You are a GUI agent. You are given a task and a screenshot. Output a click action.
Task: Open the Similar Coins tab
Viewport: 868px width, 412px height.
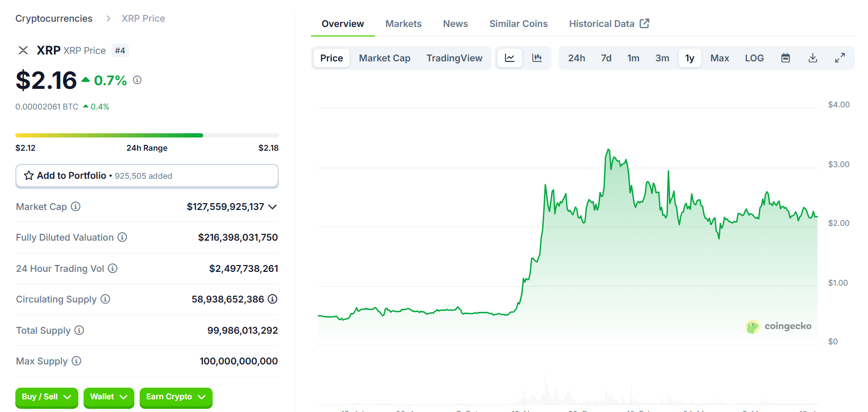click(x=518, y=24)
